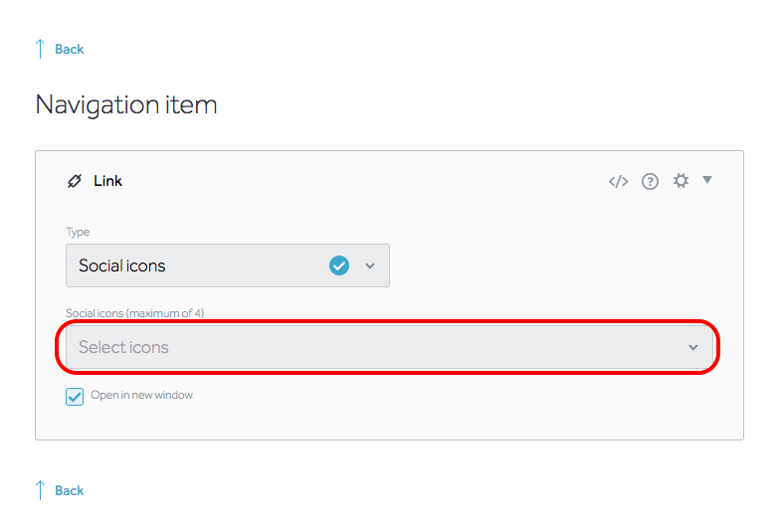779x532 pixels.
Task: Open the Social icons type combo box
Action: tap(228, 266)
